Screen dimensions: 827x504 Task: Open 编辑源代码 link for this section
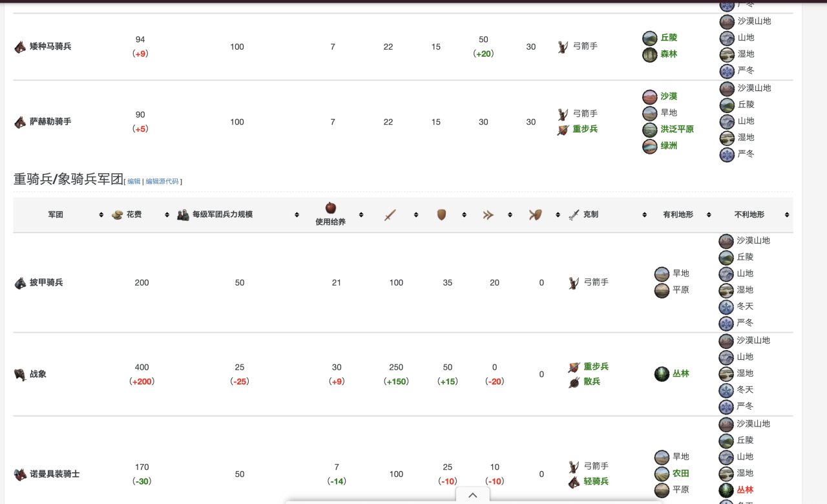[x=162, y=182]
